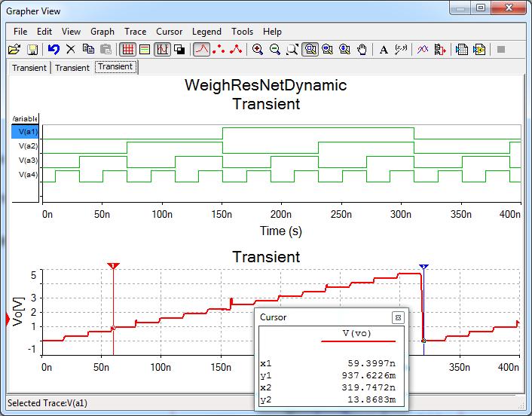Screen dimensions: 532x416
Task: Open the Edit menu
Action: point(44,32)
